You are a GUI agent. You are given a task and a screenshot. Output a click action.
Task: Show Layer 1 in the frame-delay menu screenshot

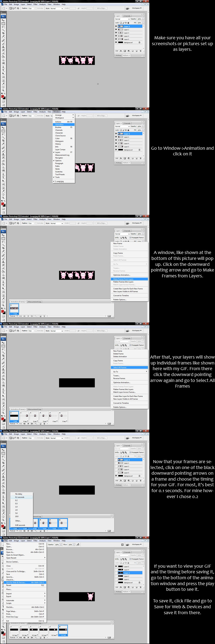pos(116,463)
